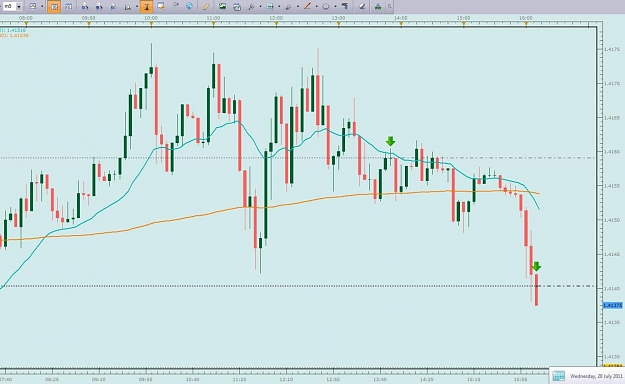Click the 13:00 label on top time axis
Image resolution: width=625 pixels, height=384 pixels.
coord(338,18)
